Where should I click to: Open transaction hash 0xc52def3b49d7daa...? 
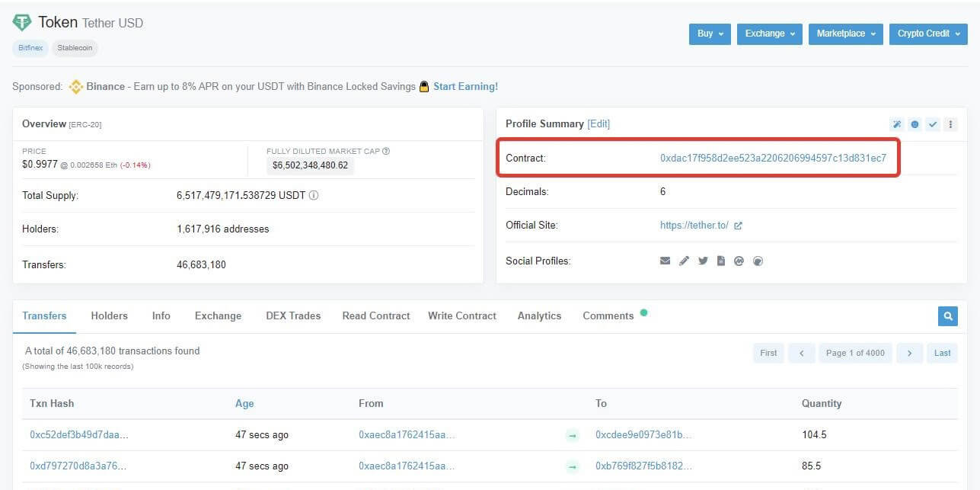coord(79,435)
